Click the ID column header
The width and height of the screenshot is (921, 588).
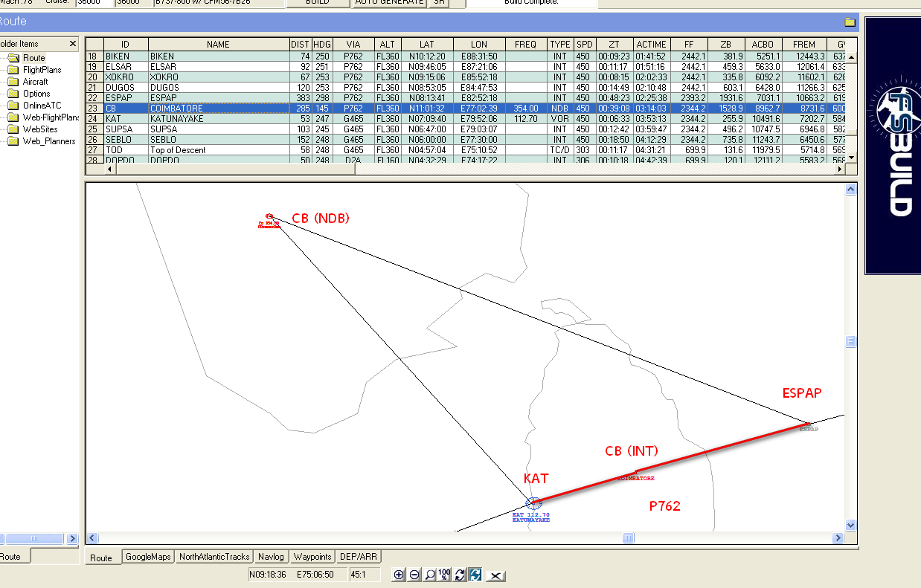click(x=126, y=45)
